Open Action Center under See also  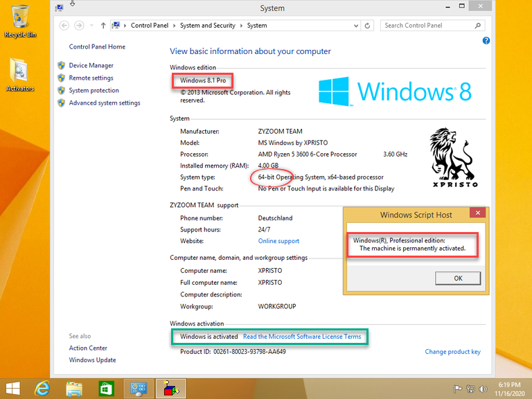point(88,348)
